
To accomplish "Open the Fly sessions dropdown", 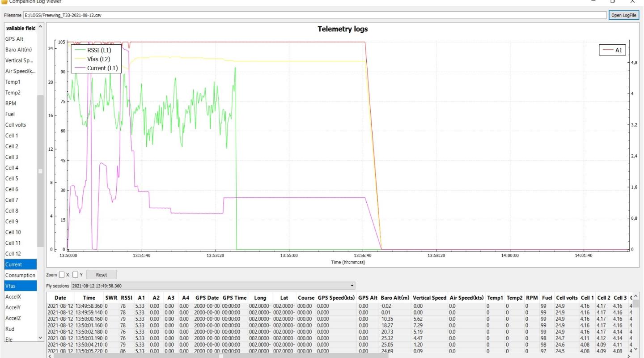I will point(213,286).
